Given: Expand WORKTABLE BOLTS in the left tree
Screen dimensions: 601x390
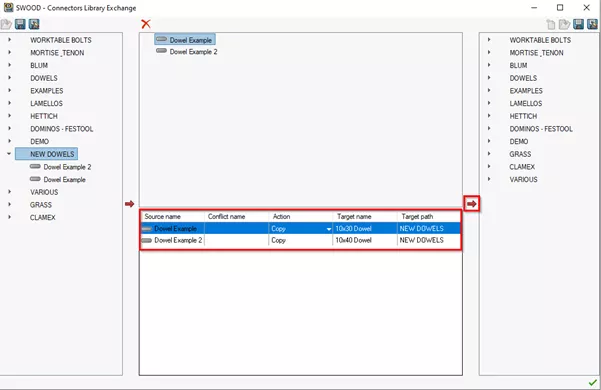Looking at the screenshot, I should [10, 39].
